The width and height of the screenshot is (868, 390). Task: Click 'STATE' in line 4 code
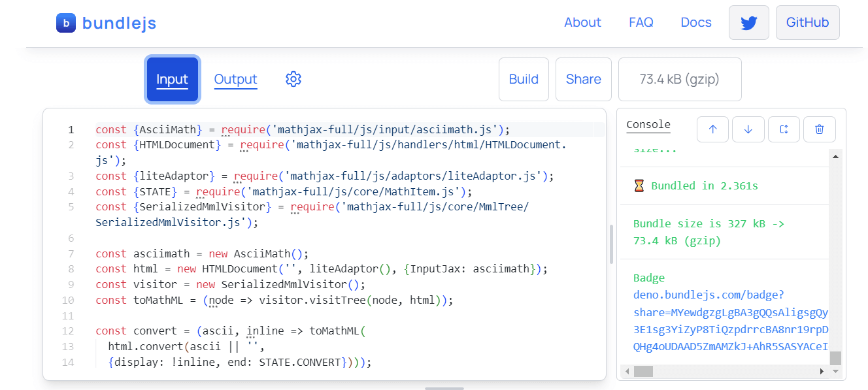[156, 191]
